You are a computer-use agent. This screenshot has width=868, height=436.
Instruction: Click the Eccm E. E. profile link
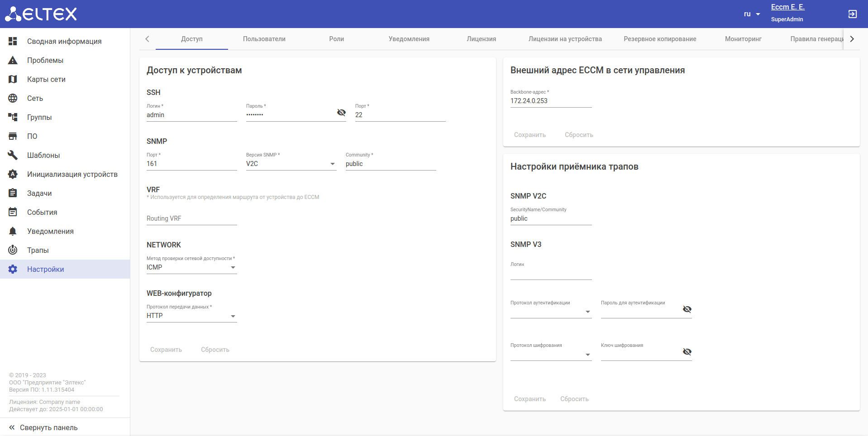pos(787,7)
